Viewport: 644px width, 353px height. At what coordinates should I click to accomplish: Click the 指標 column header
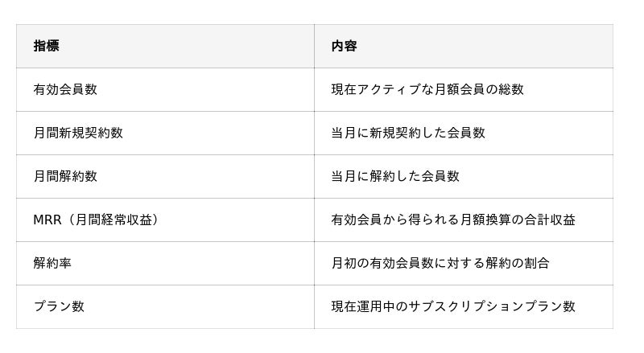click(46, 46)
